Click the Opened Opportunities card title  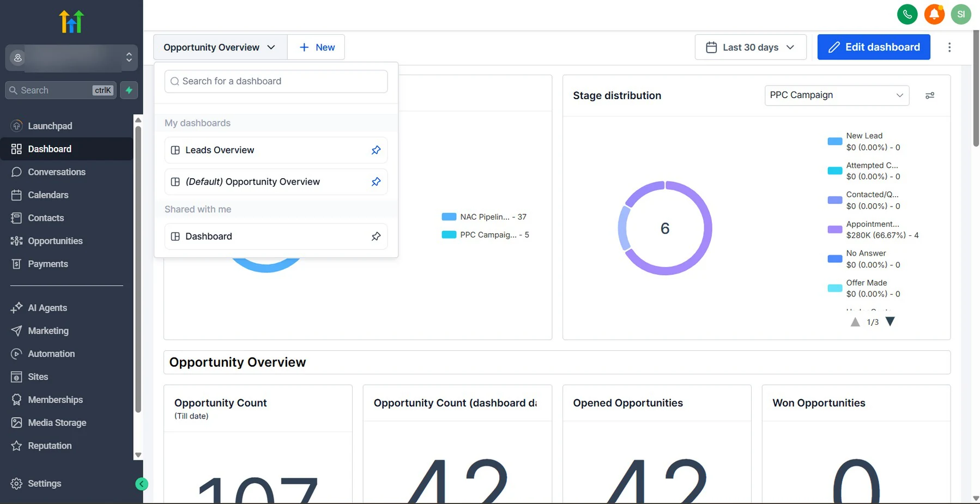click(x=628, y=403)
